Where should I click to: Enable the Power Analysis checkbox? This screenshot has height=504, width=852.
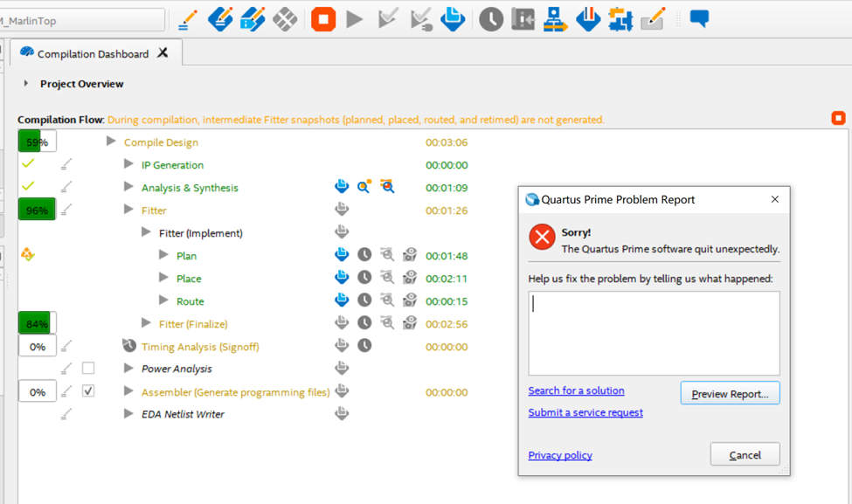click(x=88, y=369)
